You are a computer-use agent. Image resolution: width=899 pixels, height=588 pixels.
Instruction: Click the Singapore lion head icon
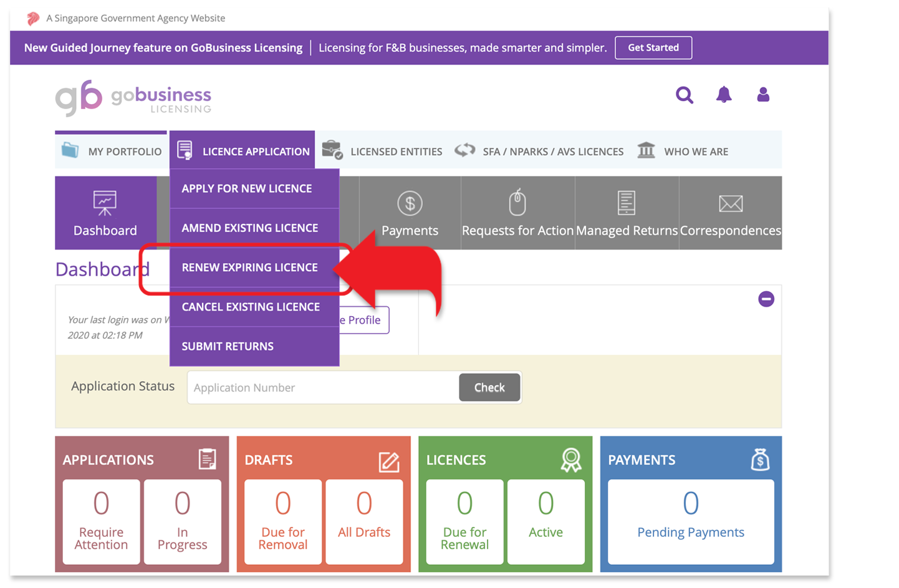(33, 19)
